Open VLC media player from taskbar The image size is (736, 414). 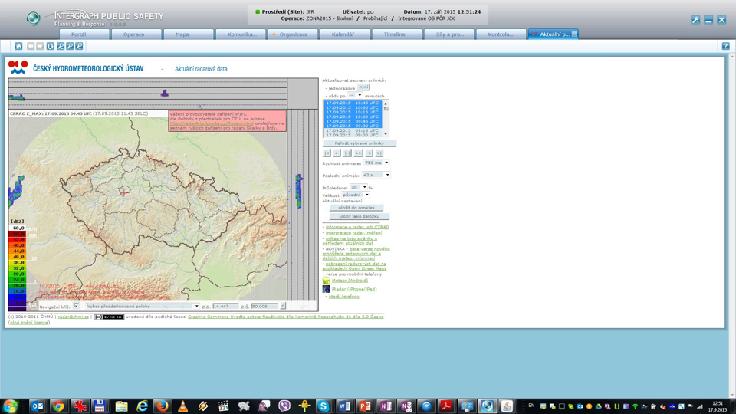tap(183, 406)
